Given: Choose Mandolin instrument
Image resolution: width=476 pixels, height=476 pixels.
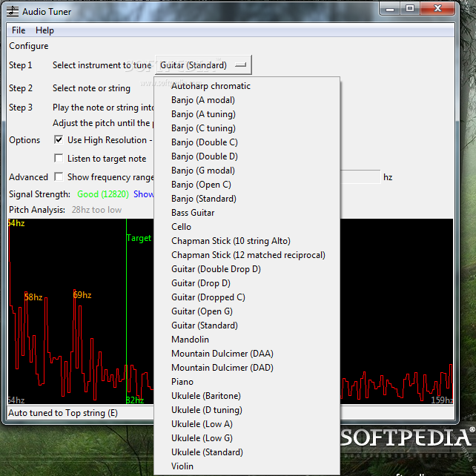Looking at the screenshot, I should (247, 340).
